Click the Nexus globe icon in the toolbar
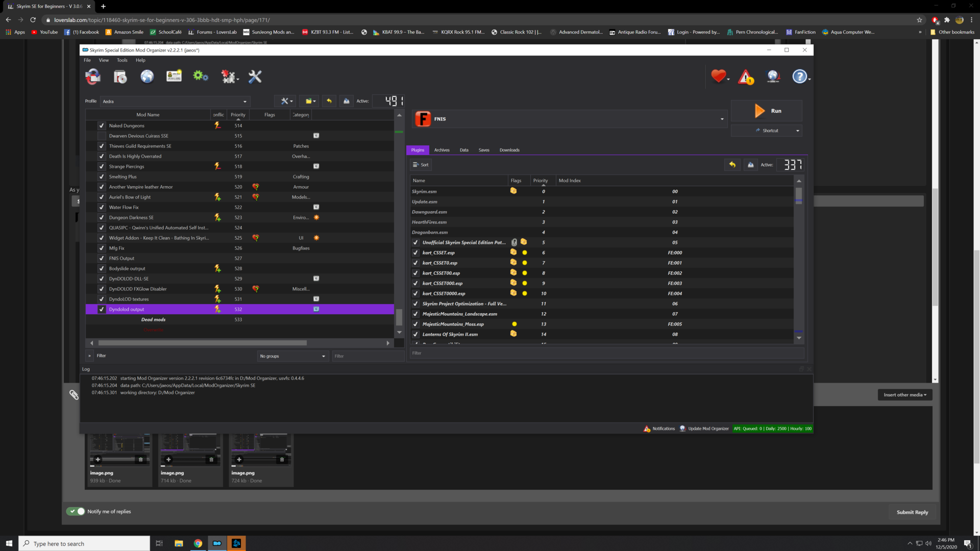This screenshot has width=980, height=551. coord(147,77)
